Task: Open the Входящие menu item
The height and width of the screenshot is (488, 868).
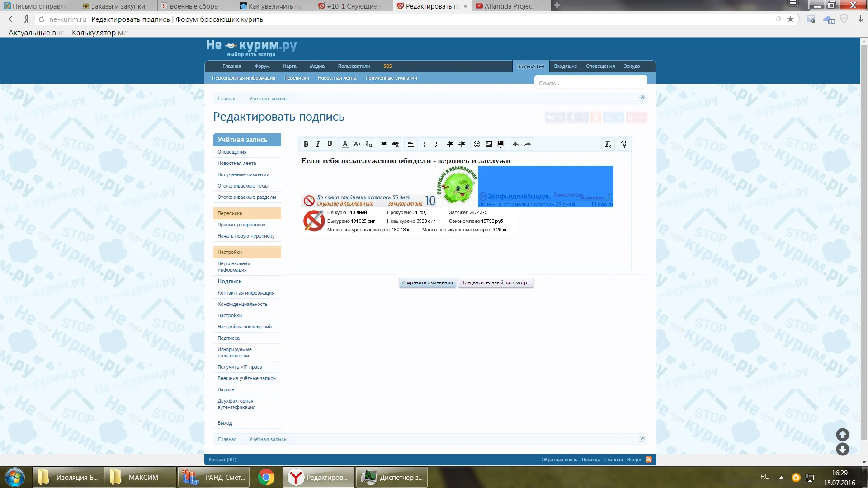Action: tap(565, 66)
